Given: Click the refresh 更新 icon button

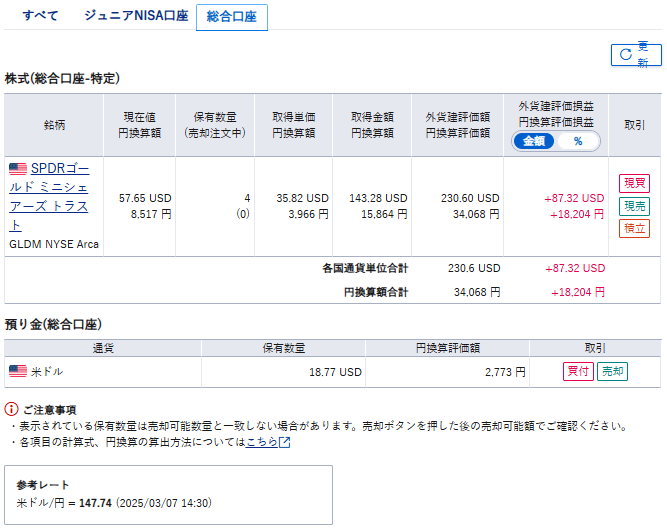Looking at the screenshot, I should [636, 55].
